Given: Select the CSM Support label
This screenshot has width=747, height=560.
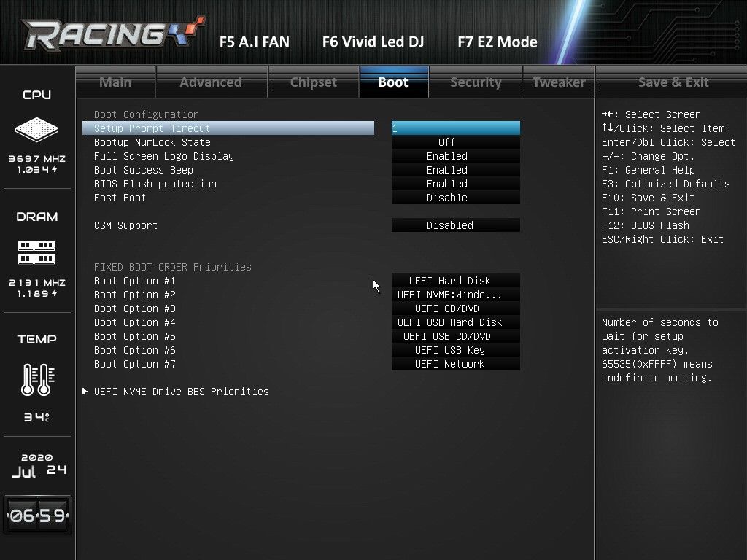Looking at the screenshot, I should point(125,225).
